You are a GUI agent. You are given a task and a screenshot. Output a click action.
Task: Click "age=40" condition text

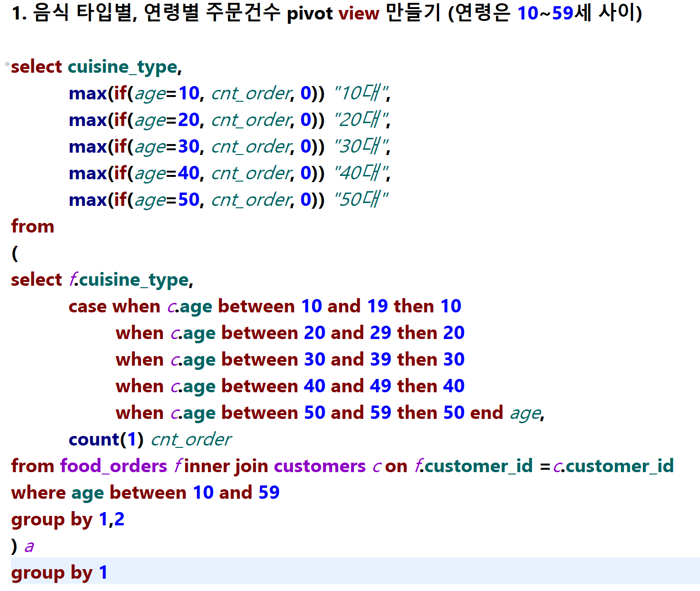[167, 174]
